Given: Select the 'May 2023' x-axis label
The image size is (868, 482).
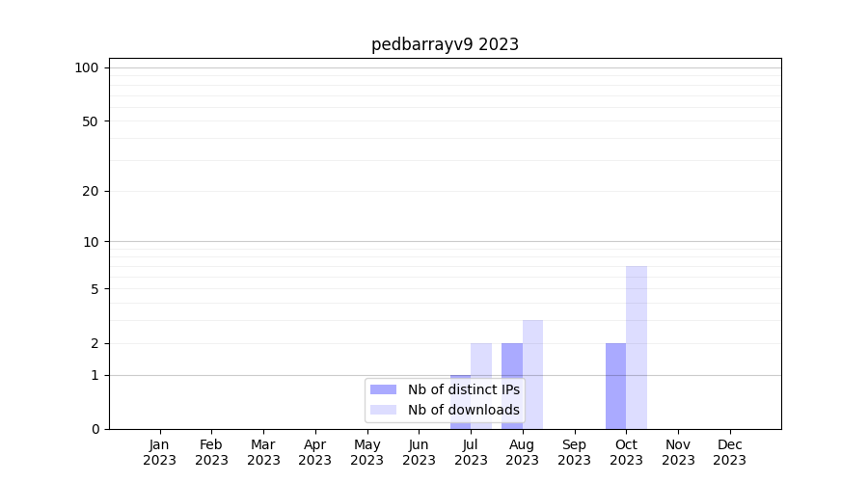Looking at the screenshot, I should point(366,452).
